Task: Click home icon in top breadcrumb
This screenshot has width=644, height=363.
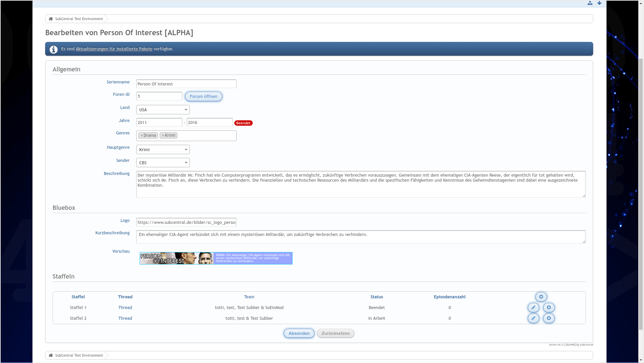Action: [x=51, y=19]
